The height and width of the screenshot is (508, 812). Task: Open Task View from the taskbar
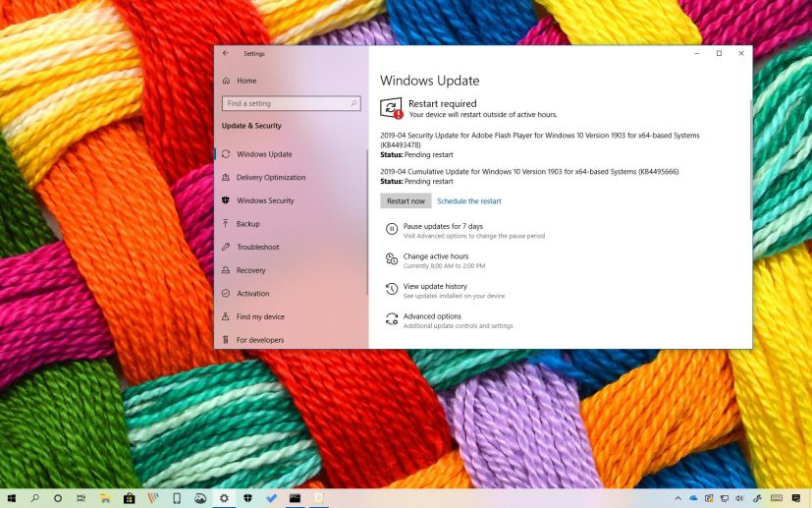[x=81, y=498]
